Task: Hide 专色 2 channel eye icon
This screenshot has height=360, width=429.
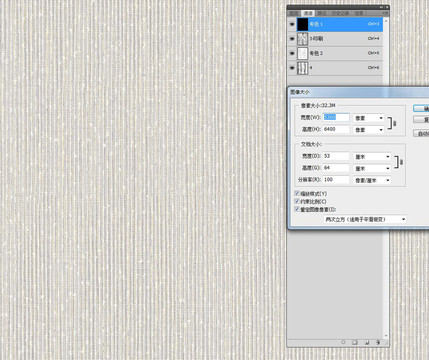Action: 292,53
